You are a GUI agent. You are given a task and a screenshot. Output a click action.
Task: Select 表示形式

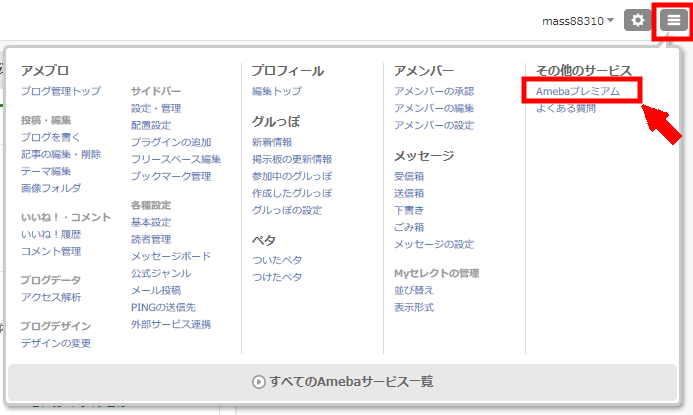point(414,308)
